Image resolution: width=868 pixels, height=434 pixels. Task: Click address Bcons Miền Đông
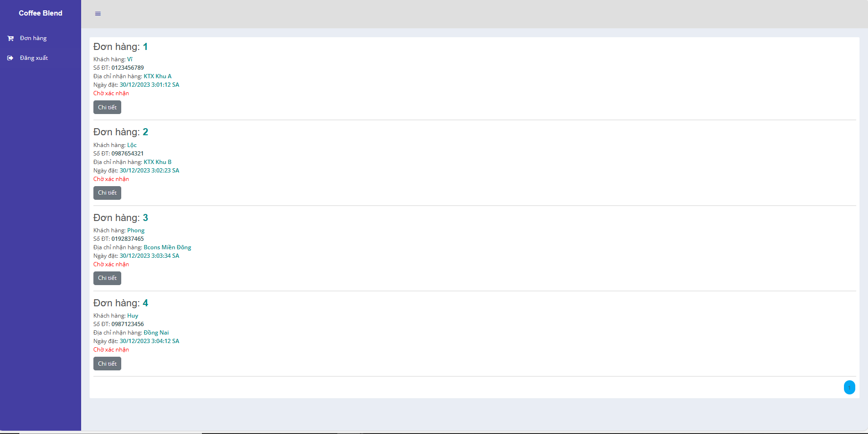[167, 247]
